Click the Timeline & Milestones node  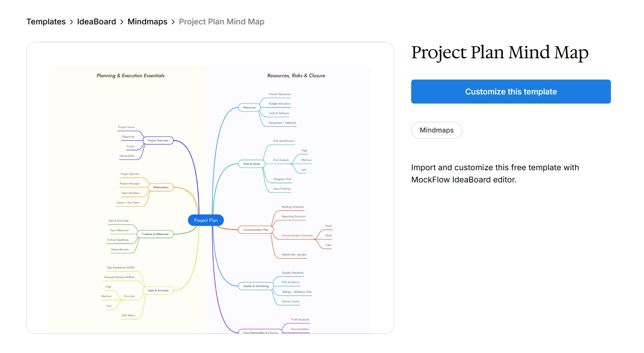(x=155, y=234)
